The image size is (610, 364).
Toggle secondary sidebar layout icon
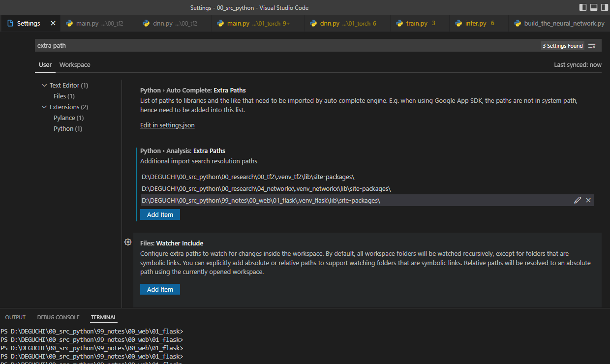605,7
